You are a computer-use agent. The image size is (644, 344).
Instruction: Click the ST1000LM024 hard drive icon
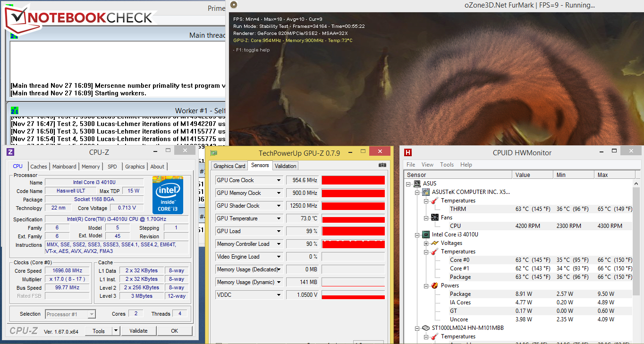pyautogui.click(x=426, y=328)
